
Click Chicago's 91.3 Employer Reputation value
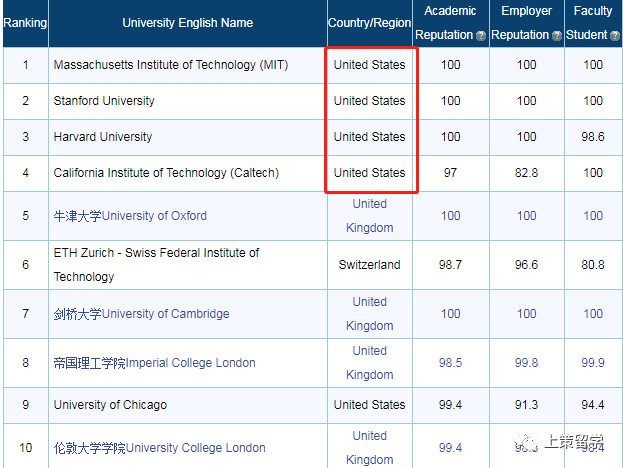coord(526,405)
